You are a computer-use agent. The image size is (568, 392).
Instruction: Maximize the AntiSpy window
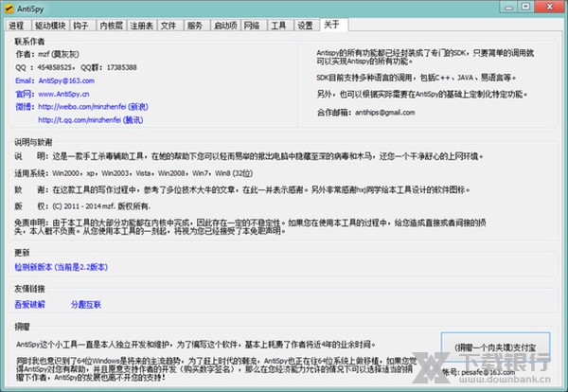526,7
